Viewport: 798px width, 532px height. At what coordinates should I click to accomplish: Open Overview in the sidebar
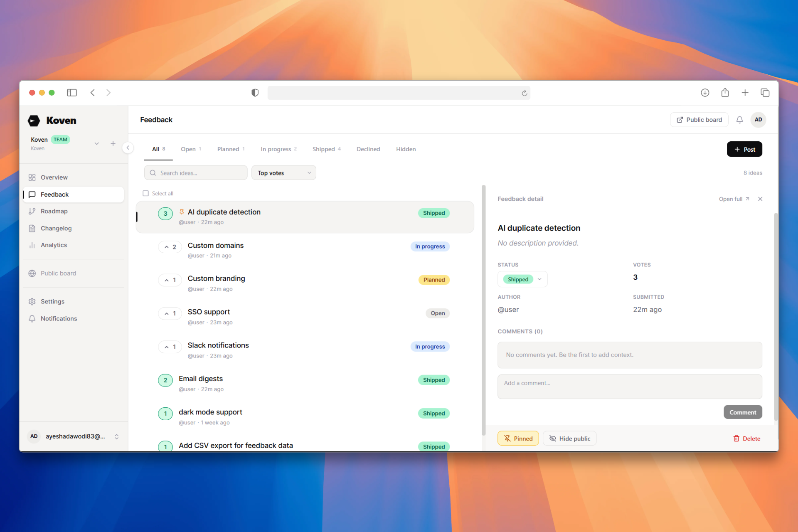click(x=74, y=177)
